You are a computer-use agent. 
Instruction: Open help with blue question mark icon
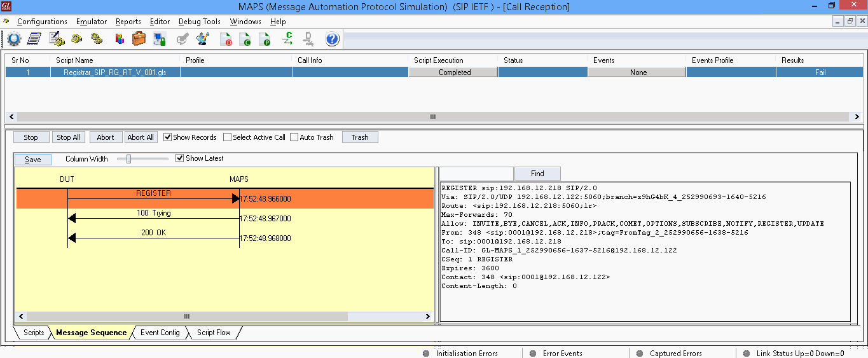coord(332,39)
